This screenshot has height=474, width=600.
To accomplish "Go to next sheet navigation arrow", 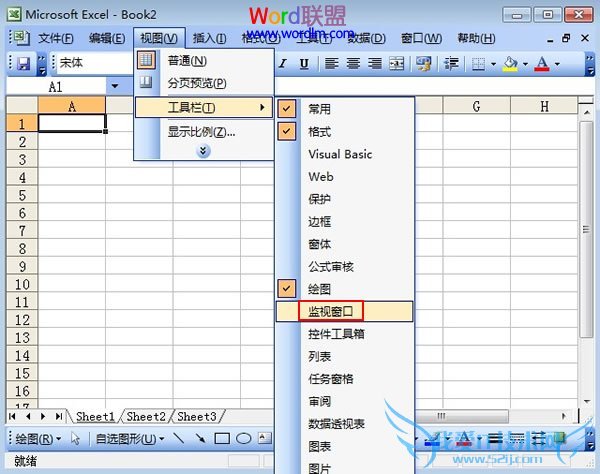I will [x=43, y=416].
